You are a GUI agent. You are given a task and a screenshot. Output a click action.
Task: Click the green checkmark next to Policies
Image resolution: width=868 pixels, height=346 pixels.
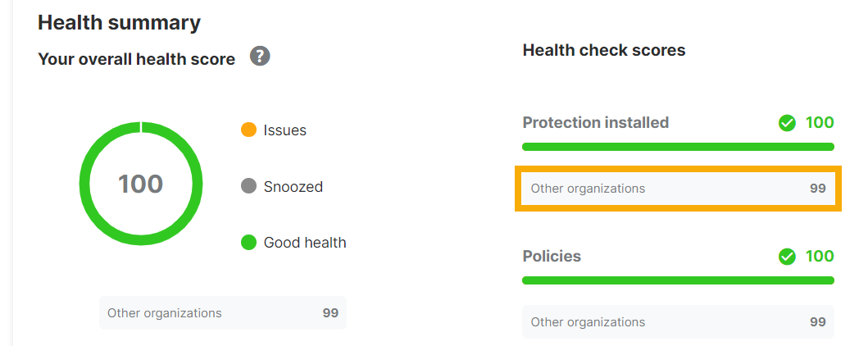pyautogui.click(x=787, y=257)
